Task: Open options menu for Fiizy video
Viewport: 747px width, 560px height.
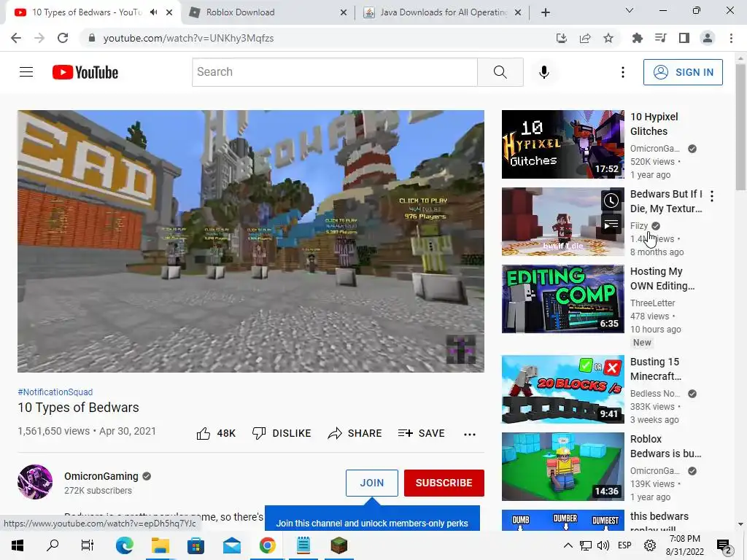Action: (x=712, y=195)
